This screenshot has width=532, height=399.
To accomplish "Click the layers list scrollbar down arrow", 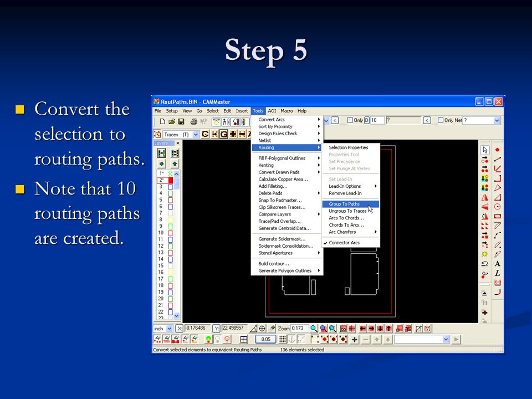I will [176, 316].
